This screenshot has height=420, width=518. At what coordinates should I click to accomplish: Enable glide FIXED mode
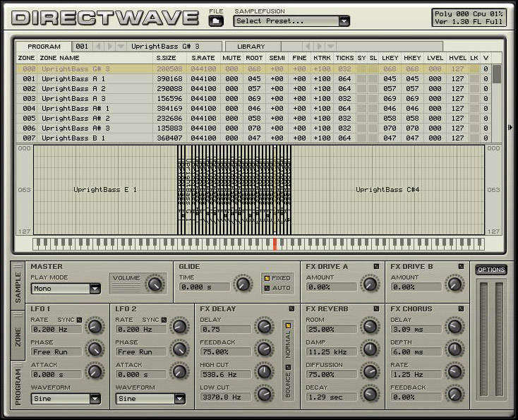tap(267, 278)
